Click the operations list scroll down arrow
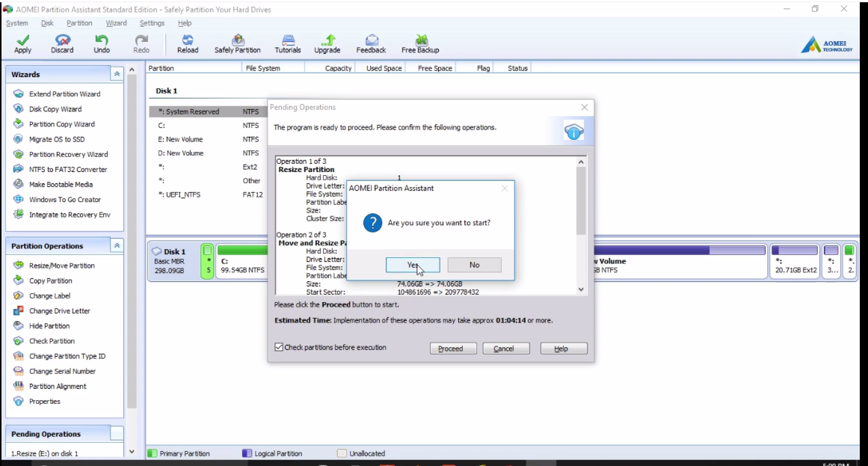Screen dimensions: 868x466 tap(581, 289)
